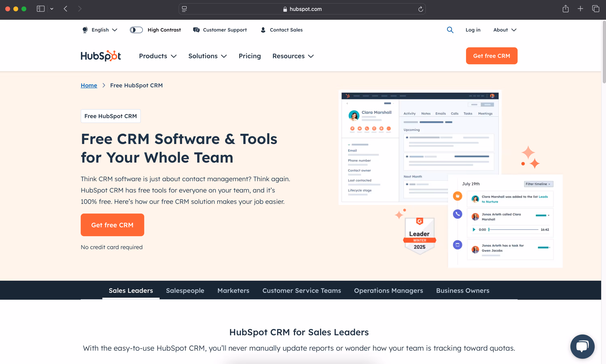Open the Customer Service Teams tab
Viewport: 606px width, 364px height.
[x=302, y=290]
